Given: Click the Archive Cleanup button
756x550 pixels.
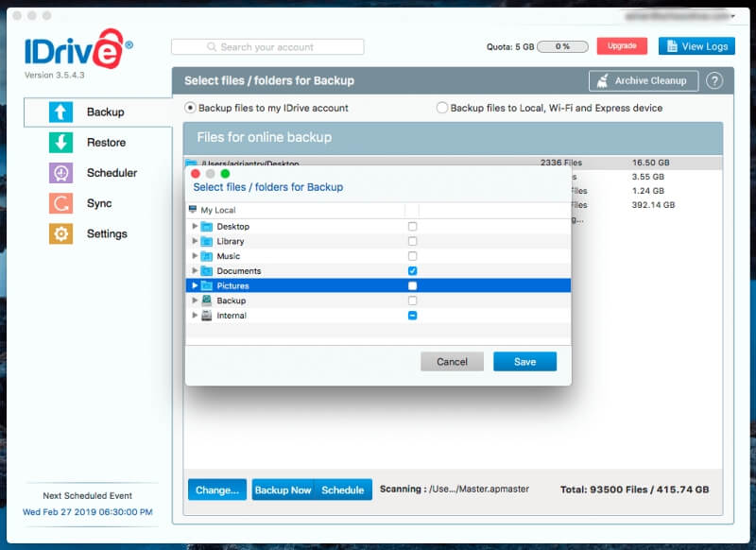Looking at the screenshot, I should coord(644,80).
